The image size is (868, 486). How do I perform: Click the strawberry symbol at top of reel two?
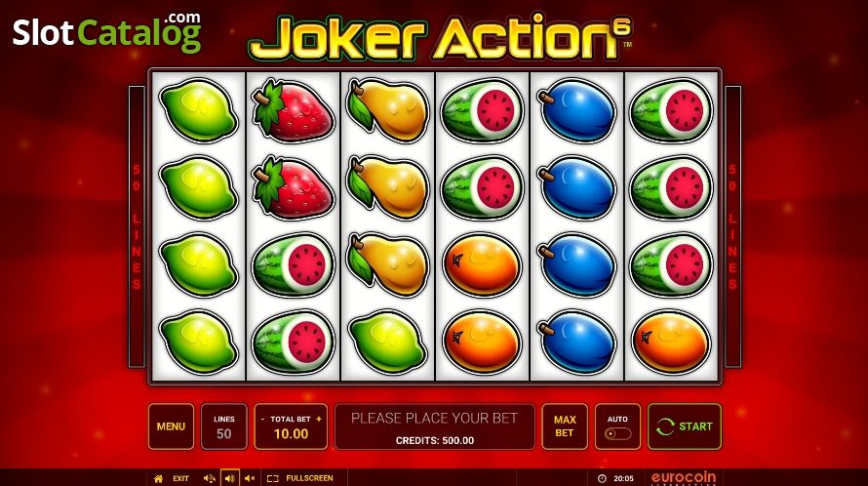293,109
